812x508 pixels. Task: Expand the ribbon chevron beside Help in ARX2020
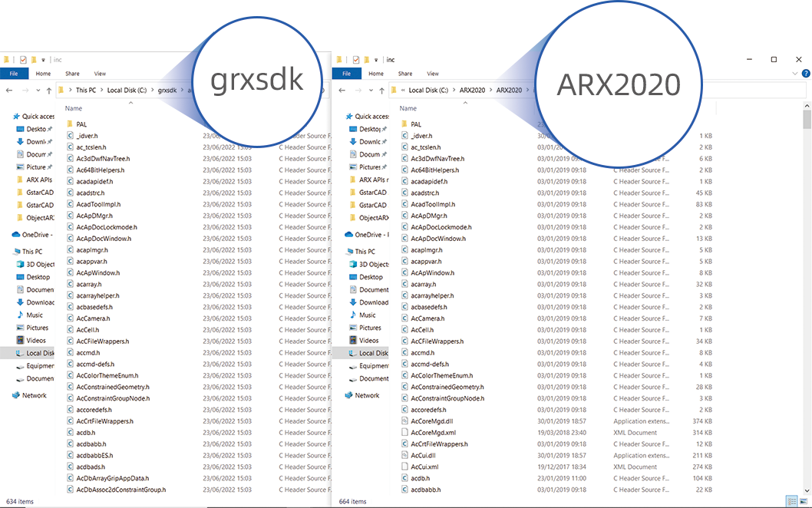tap(795, 74)
